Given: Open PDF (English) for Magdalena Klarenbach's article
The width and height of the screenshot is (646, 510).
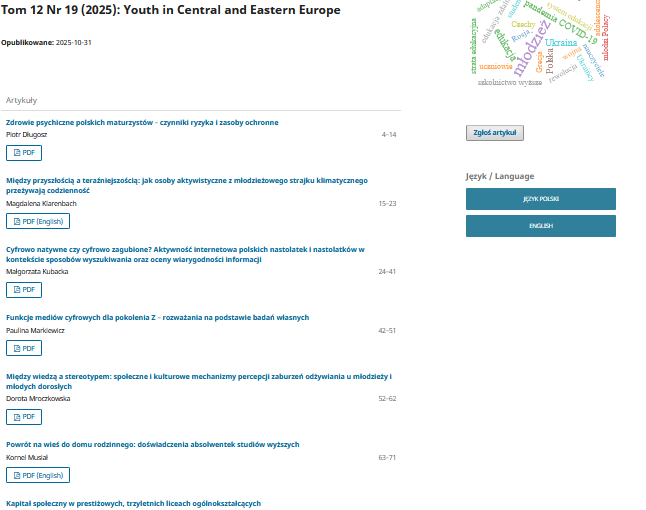Looking at the screenshot, I should tap(38, 221).
